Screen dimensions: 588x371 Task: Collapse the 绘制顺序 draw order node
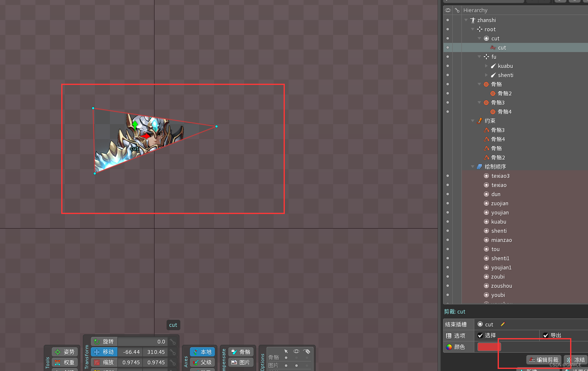tap(473, 167)
